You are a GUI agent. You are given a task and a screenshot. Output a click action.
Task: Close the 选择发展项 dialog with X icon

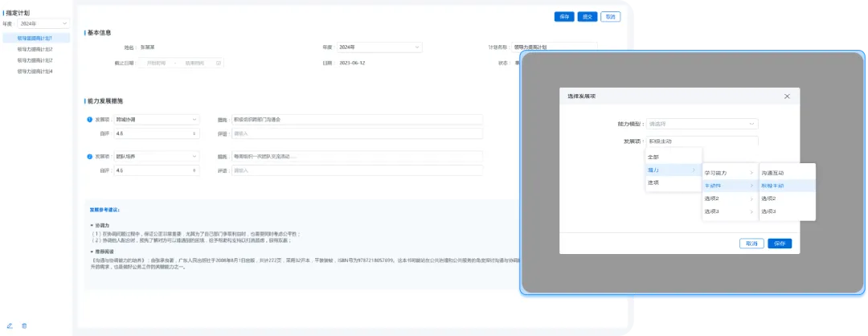click(x=787, y=96)
